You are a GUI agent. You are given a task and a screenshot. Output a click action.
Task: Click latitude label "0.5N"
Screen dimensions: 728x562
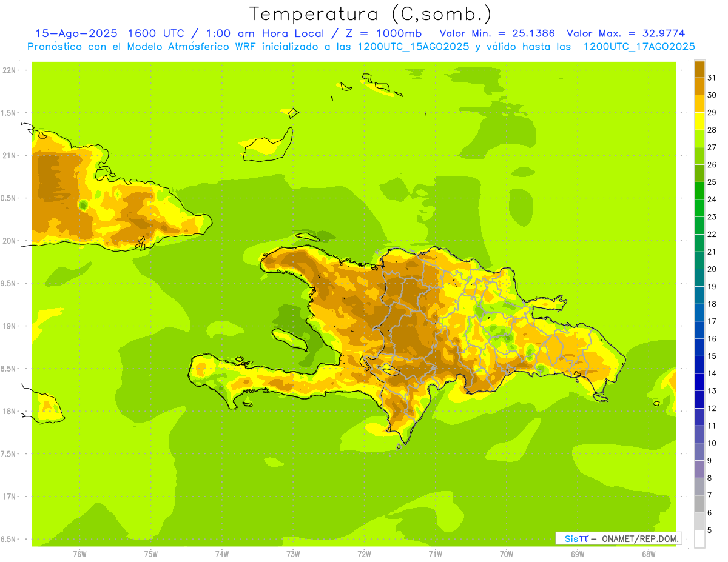click(x=8, y=198)
